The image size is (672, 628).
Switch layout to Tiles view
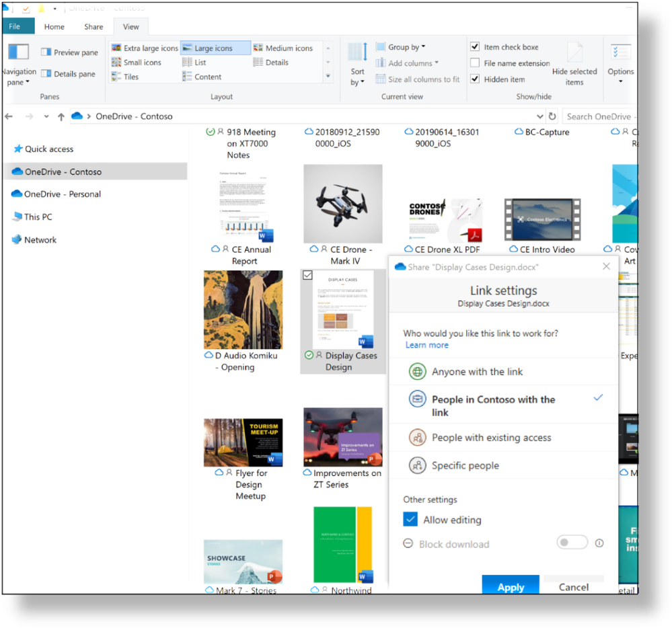(x=125, y=77)
